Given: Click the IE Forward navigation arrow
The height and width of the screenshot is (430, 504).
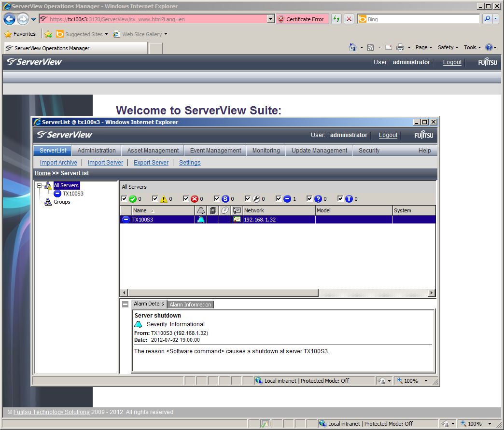Looking at the screenshot, I should pos(23,19).
